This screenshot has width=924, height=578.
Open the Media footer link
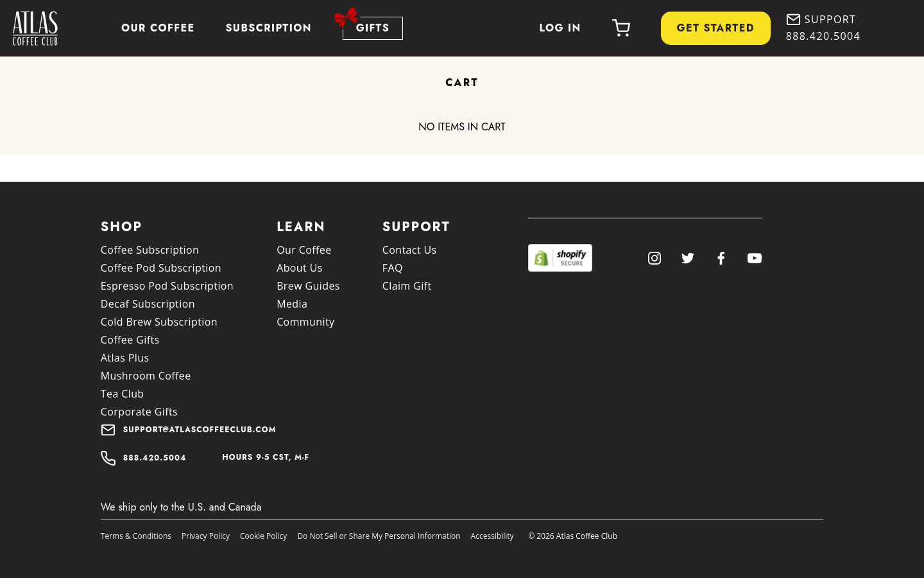point(292,304)
